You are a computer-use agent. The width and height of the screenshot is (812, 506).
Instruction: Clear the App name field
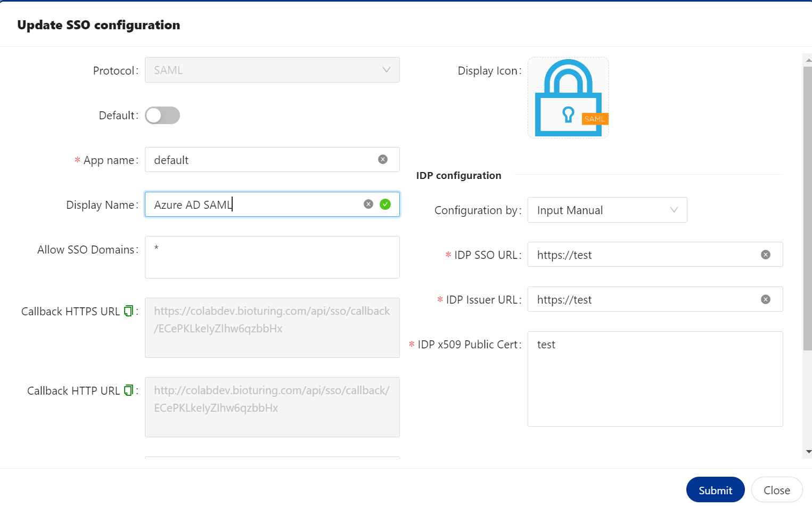pos(383,159)
